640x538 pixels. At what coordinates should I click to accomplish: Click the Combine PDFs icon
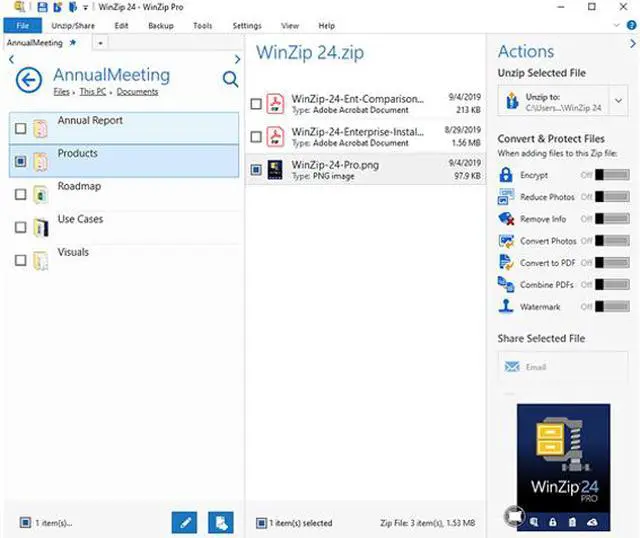point(506,285)
